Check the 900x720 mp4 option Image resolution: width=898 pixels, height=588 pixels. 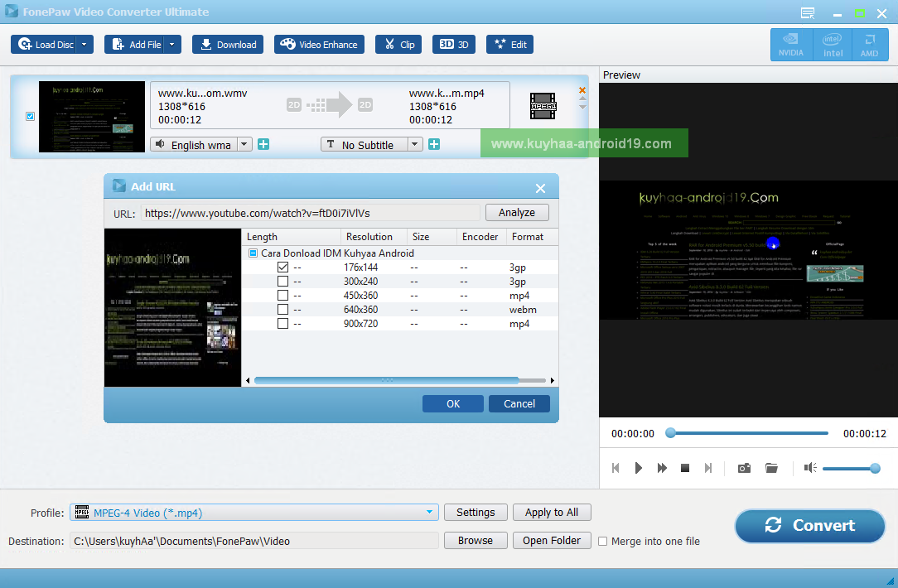[282, 324]
